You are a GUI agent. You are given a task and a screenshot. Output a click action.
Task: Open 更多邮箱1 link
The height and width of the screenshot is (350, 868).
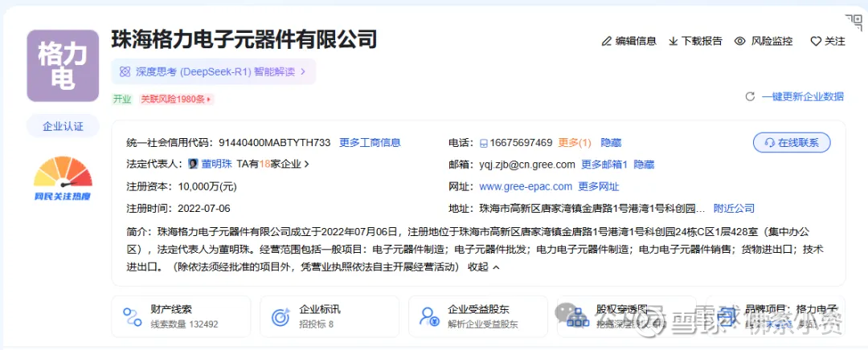click(604, 165)
